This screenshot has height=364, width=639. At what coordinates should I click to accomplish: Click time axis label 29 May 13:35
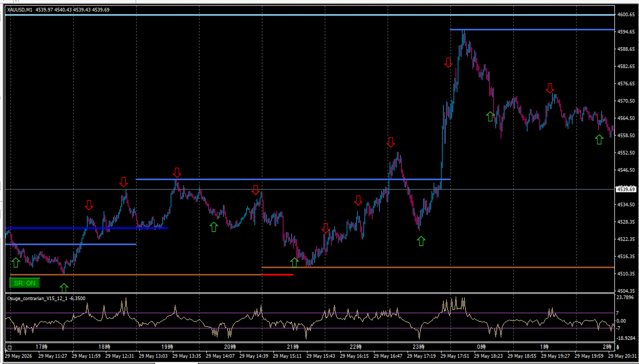click(x=187, y=356)
